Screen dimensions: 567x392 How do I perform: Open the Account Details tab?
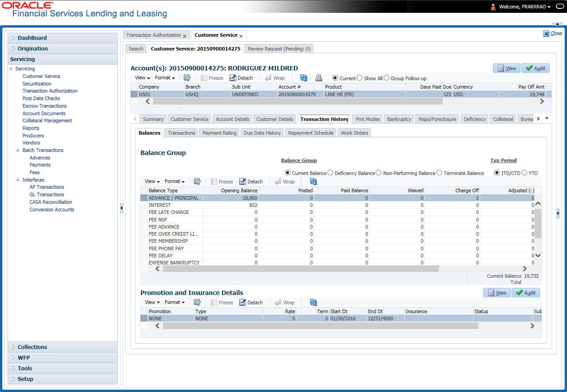click(232, 119)
